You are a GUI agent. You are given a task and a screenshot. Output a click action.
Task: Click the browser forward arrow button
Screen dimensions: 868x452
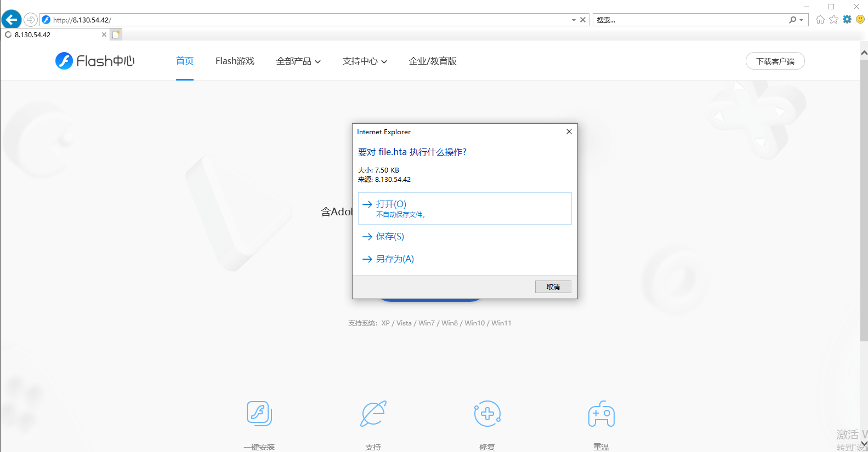(x=31, y=20)
